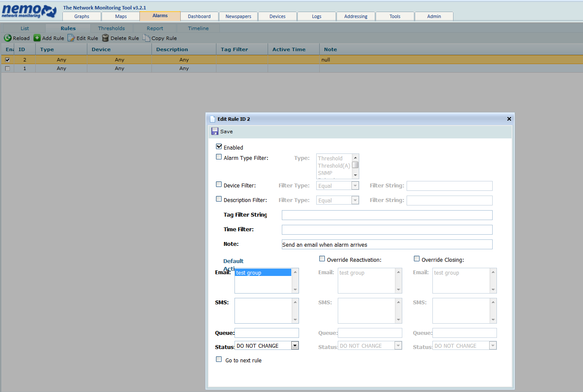Viewport: 583px width, 392px height.
Task: Open the default action Status dropdown
Action: [x=295, y=346]
